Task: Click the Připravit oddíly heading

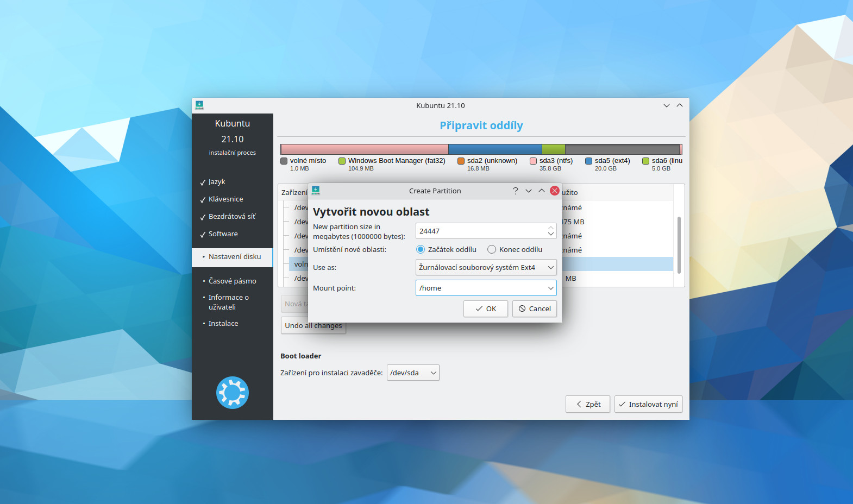Action: tap(481, 125)
